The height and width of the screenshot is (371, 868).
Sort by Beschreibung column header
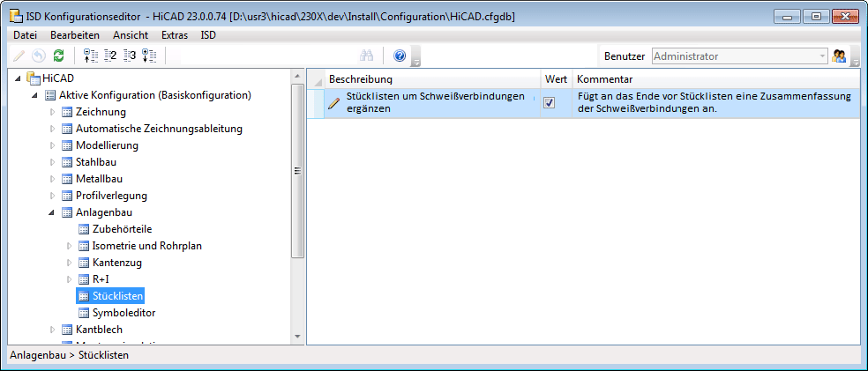click(432, 79)
